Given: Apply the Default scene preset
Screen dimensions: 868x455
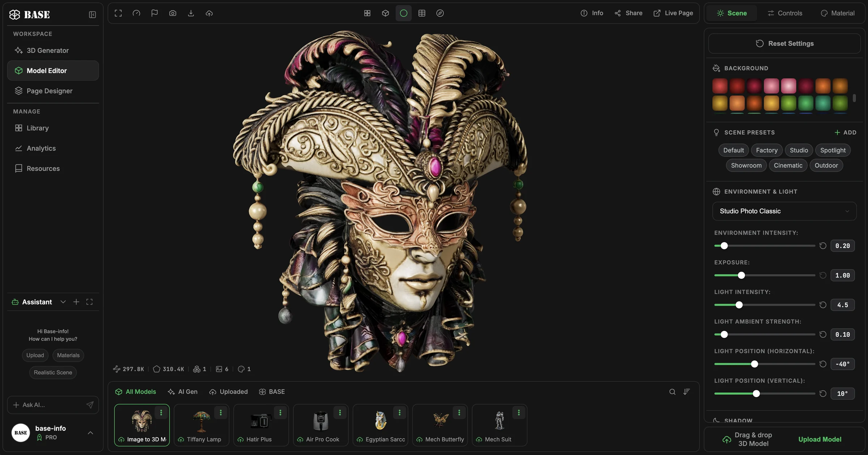Looking at the screenshot, I should coord(733,150).
